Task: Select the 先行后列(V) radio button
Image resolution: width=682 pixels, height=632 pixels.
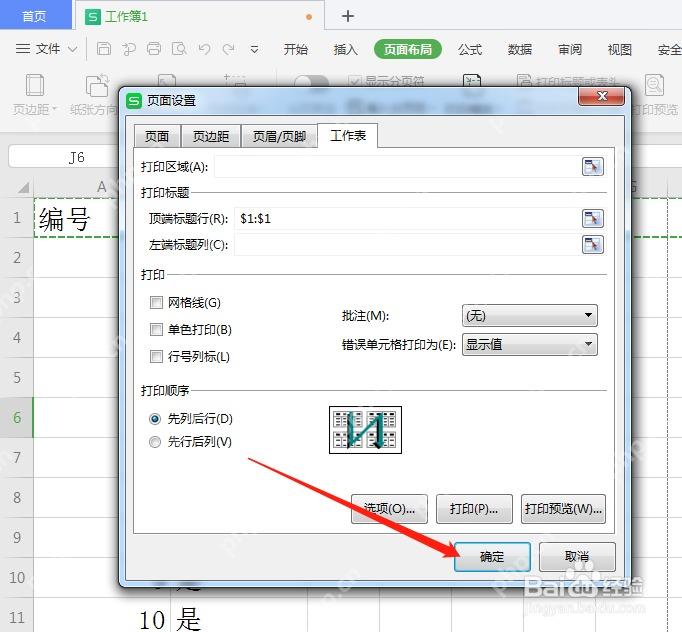Action: (x=155, y=442)
